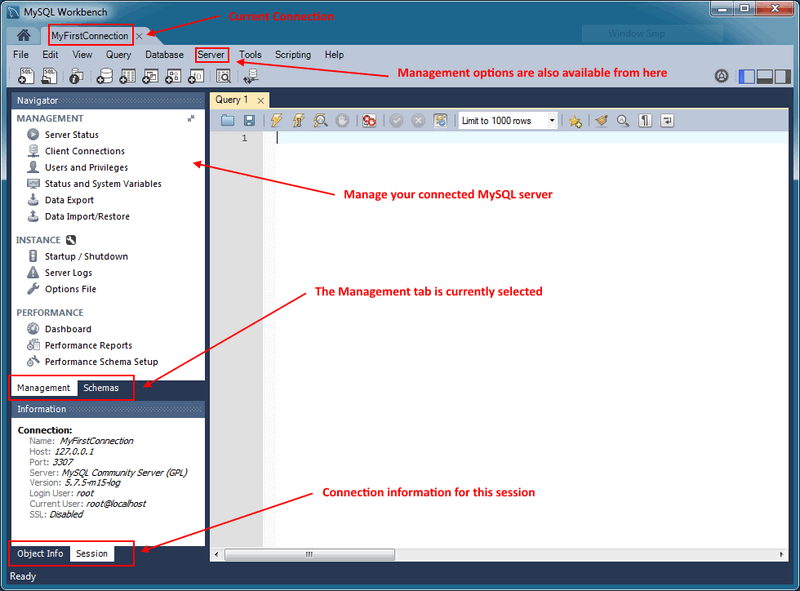The width and height of the screenshot is (800, 591).
Task: Select the MyFirstConnection tab
Action: (x=90, y=36)
